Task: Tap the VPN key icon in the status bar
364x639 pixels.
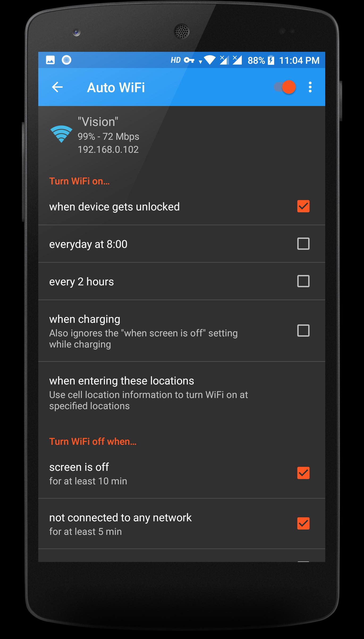Action: pos(189,60)
